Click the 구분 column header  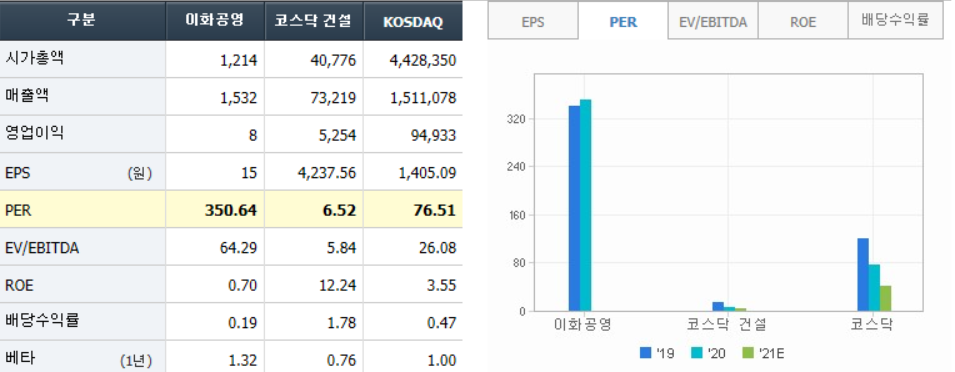pyautogui.click(x=82, y=20)
